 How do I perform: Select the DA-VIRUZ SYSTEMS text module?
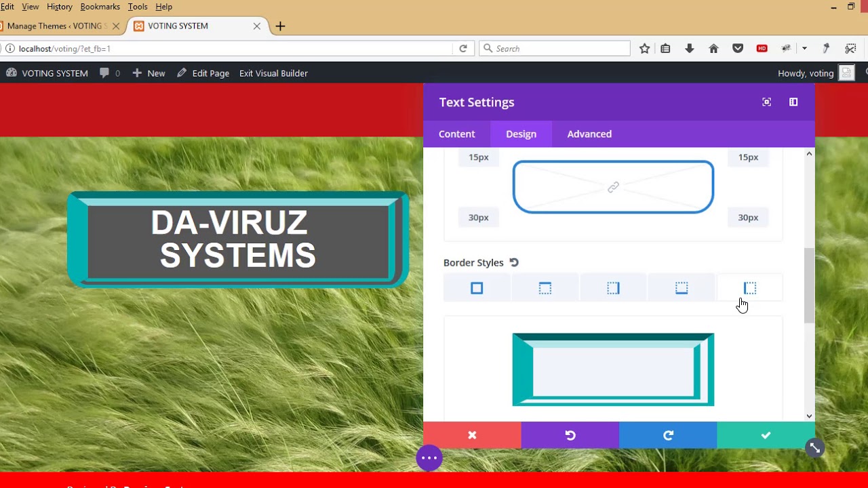pos(238,240)
